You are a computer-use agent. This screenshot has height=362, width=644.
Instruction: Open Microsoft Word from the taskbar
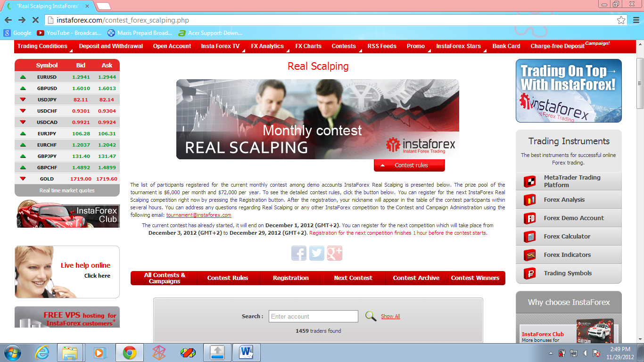click(x=246, y=353)
